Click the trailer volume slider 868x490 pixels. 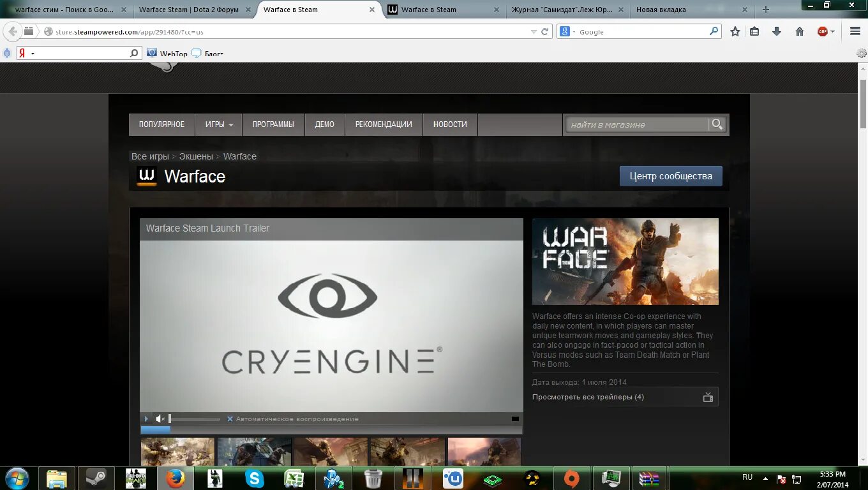194,419
